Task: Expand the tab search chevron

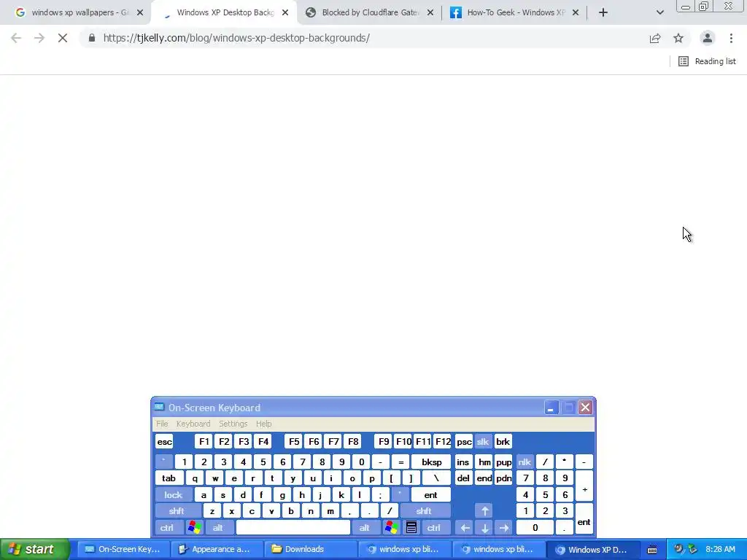Action: click(x=659, y=13)
